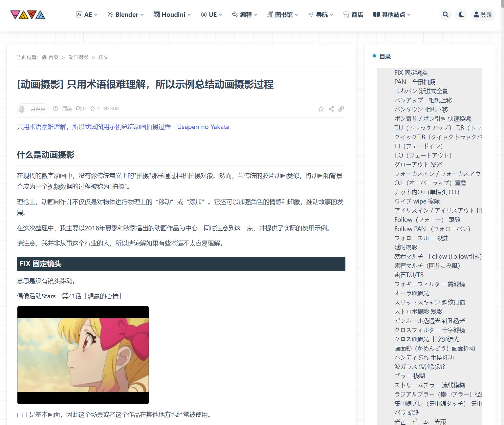This screenshot has height=425, width=504.
Task: Jump to 延时摄影 entry in 目录
Action: pos(406,247)
